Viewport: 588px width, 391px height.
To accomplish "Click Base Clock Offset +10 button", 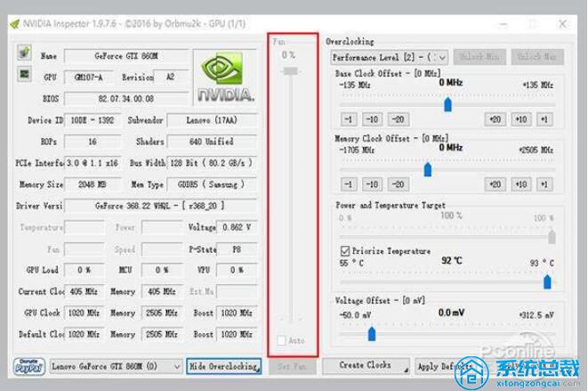I will click(521, 120).
